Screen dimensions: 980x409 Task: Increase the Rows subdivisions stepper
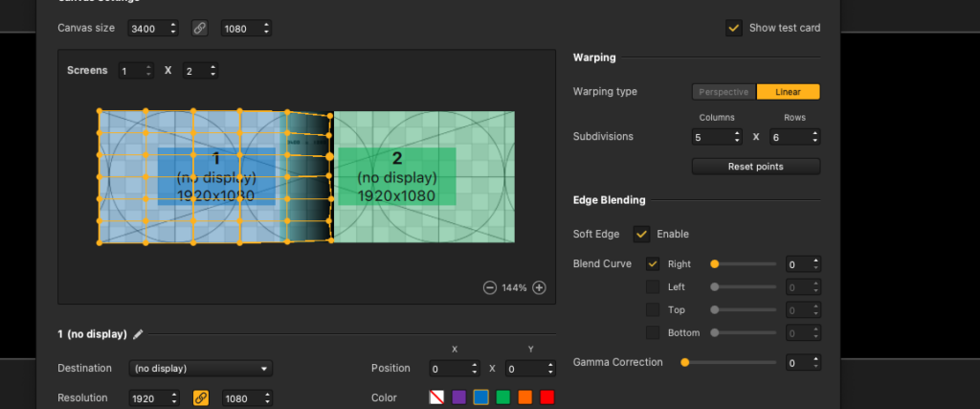click(x=815, y=133)
